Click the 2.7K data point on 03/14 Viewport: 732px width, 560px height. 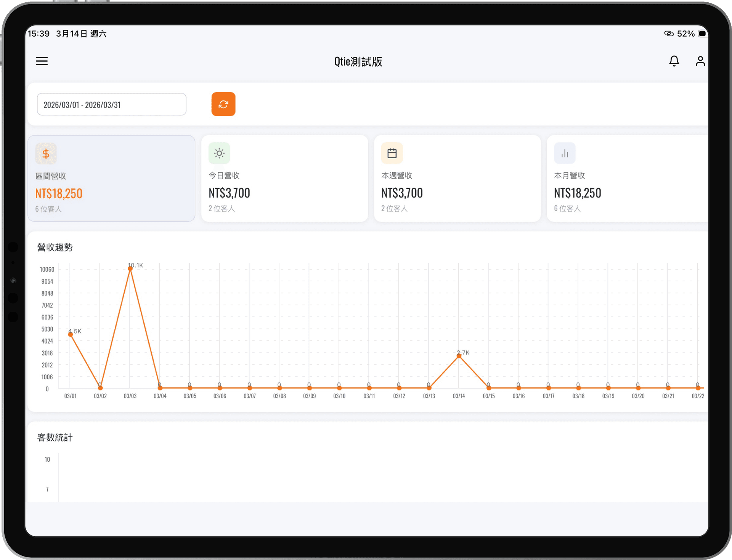click(459, 356)
